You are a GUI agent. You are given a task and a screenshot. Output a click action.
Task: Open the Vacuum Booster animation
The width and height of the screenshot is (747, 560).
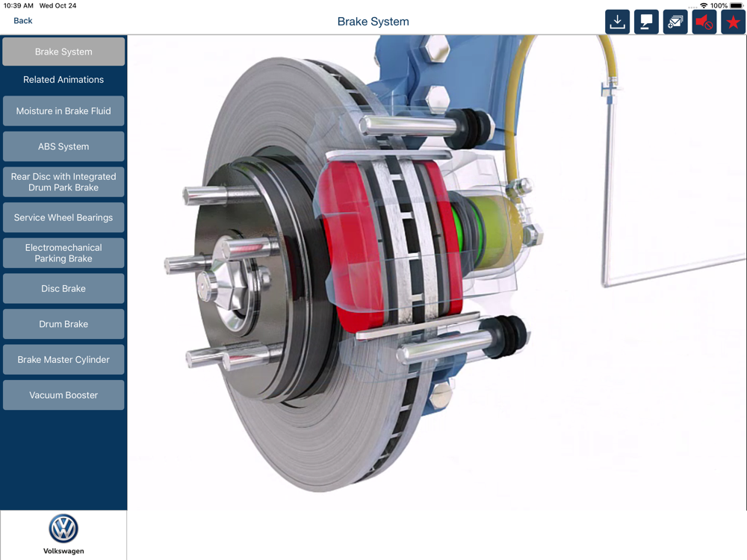(x=63, y=395)
